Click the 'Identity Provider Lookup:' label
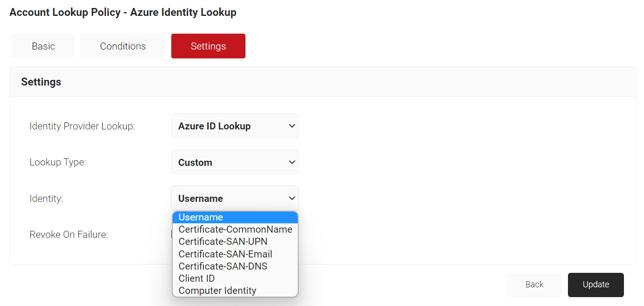The image size is (644, 306). (82, 126)
